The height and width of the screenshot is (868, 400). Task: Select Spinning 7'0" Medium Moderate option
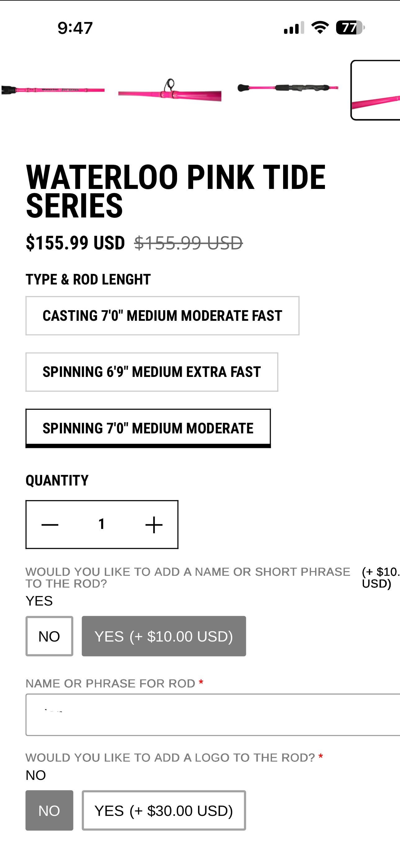(148, 428)
